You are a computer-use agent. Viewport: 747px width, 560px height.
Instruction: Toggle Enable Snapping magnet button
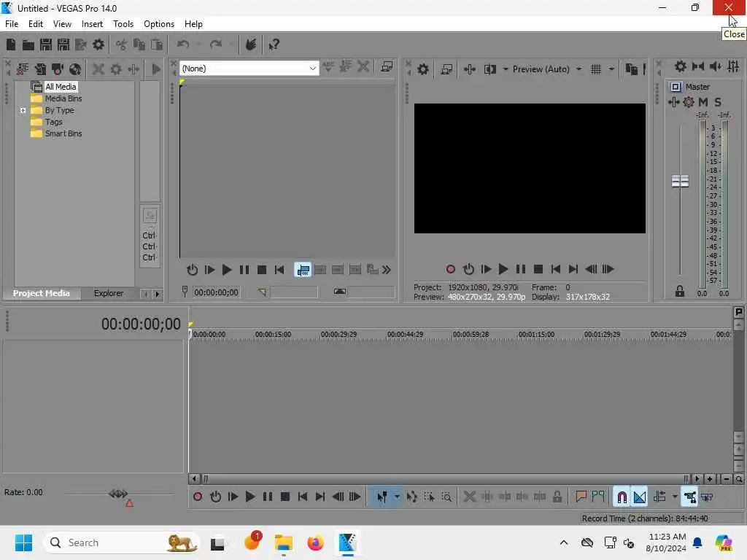pyautogui.click(x=622, y=497)
